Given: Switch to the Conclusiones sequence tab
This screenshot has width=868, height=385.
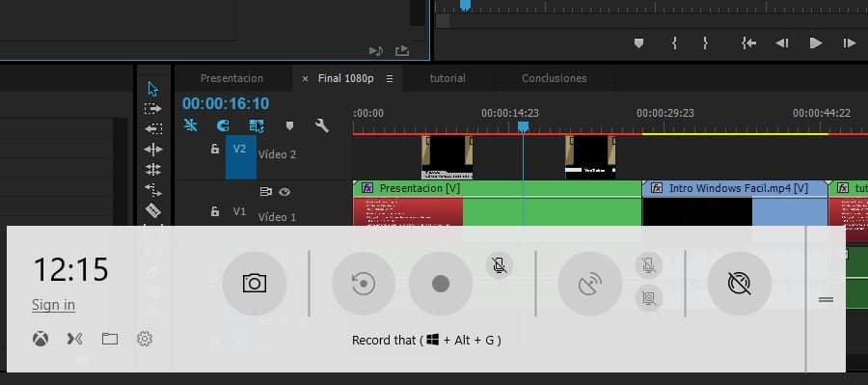Looking at the screenshot, I should pos(555,78).
